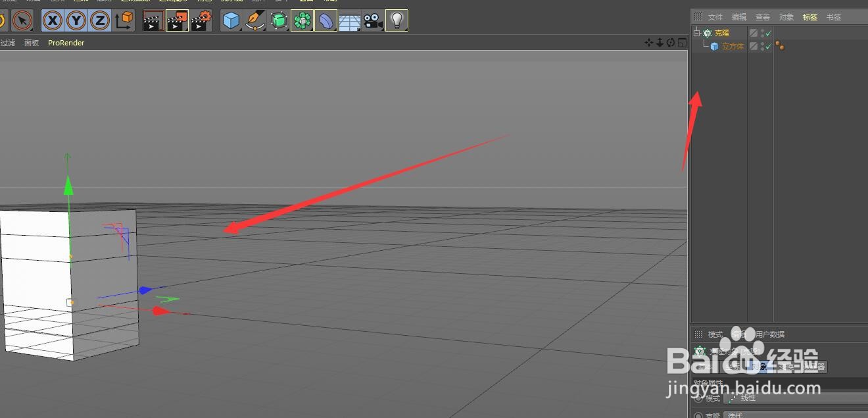Toggle the Z axis lock
This screenshot has height=418, width=868.
click(x=100, y=21)
